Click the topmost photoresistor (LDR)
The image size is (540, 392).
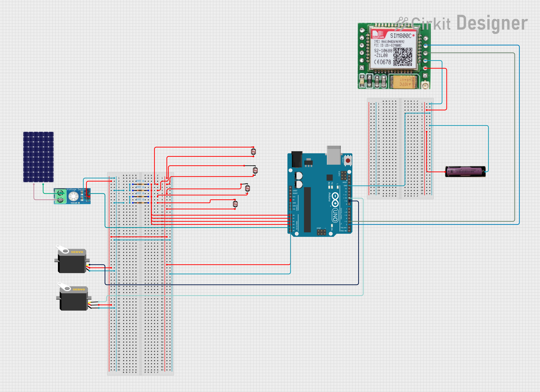click(x=253, y=152)
